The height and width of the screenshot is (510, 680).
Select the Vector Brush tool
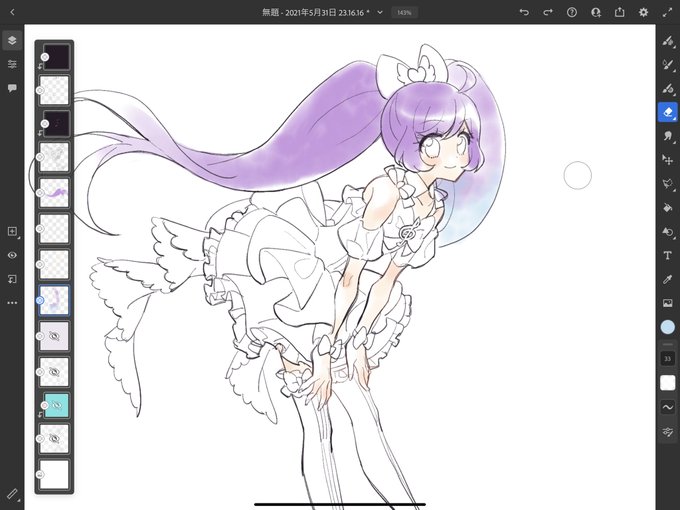[667, 89]
